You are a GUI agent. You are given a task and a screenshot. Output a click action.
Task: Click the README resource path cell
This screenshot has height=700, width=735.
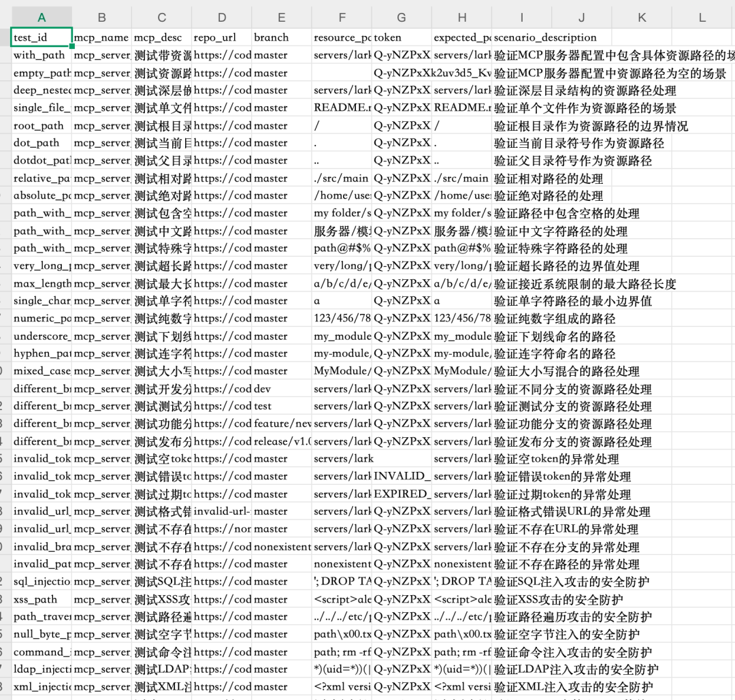click(342, 108)
